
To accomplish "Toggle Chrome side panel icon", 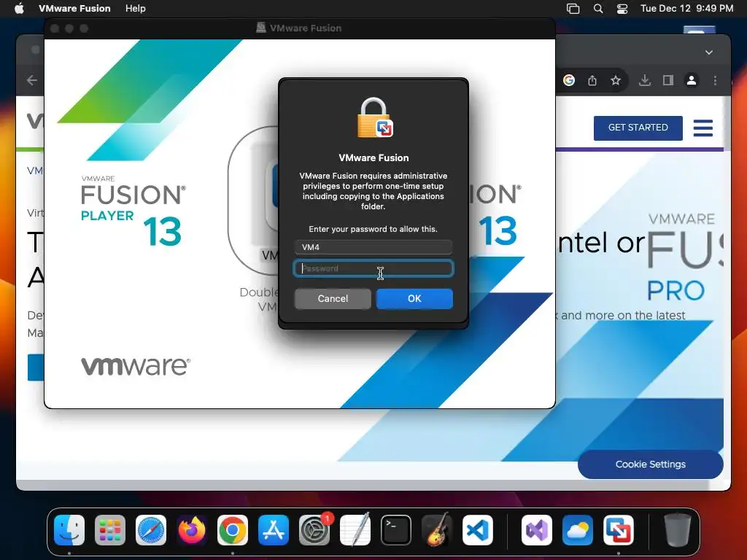I will 668,80.
